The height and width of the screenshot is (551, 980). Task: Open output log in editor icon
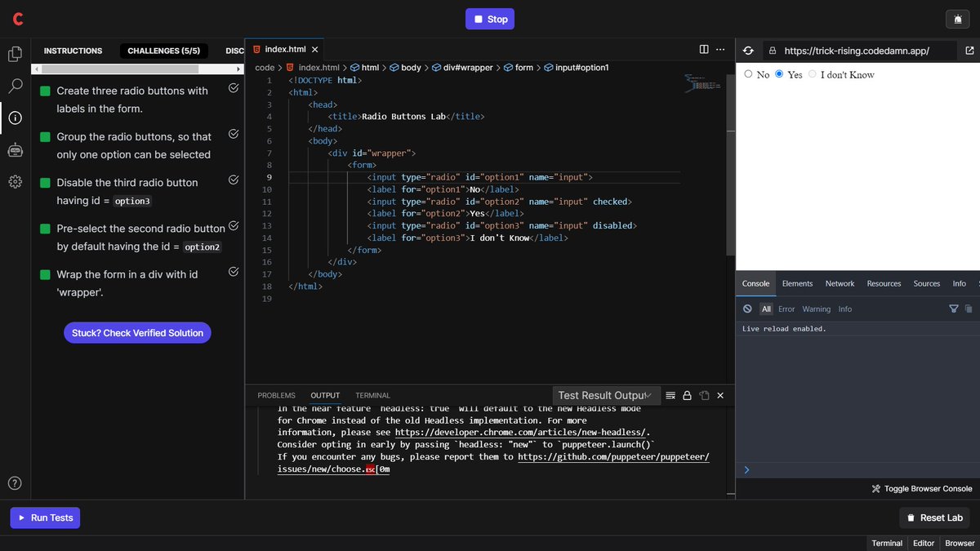(x=704, y=395)
